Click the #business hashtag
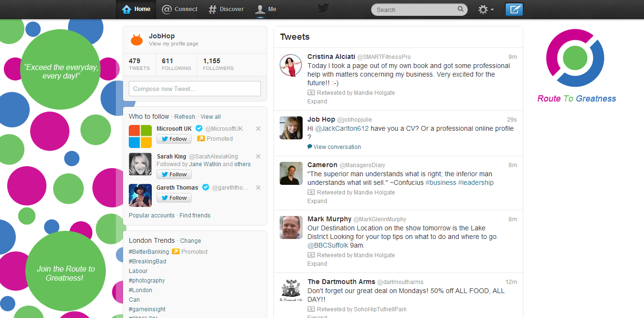644x318 pixels. point(441,182)
